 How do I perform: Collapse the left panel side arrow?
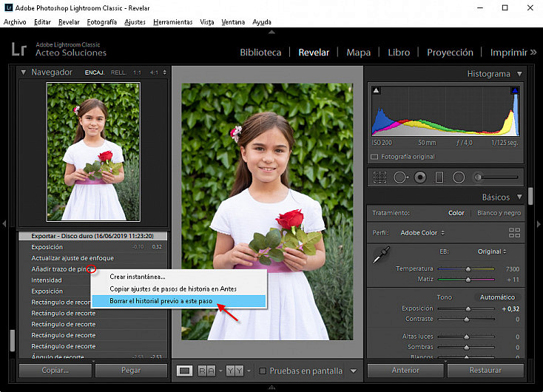coord(4,223)
